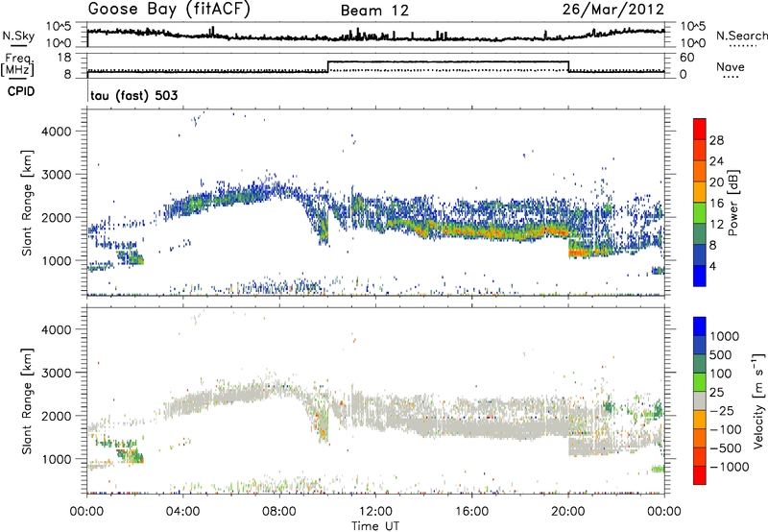The width and height of the screenshot is (768, 532).
Task: Click the 'Time UT' axis title
Action: [375, 526]
